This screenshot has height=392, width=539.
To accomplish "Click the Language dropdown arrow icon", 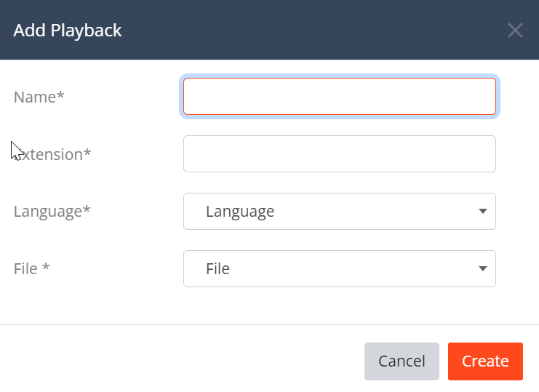I will (x=482, y=211).
